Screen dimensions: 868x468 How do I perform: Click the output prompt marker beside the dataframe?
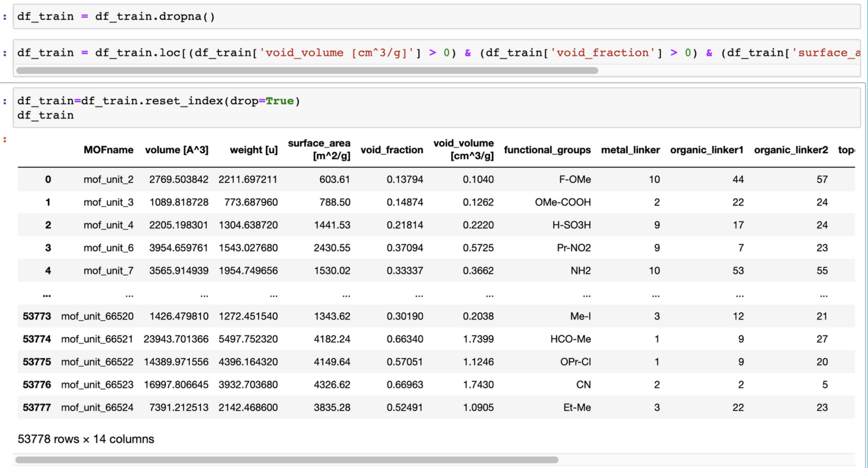point(5,139)
